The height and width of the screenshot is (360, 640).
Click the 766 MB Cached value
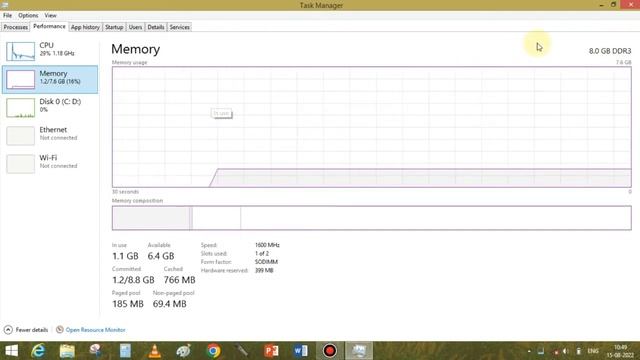179,280
